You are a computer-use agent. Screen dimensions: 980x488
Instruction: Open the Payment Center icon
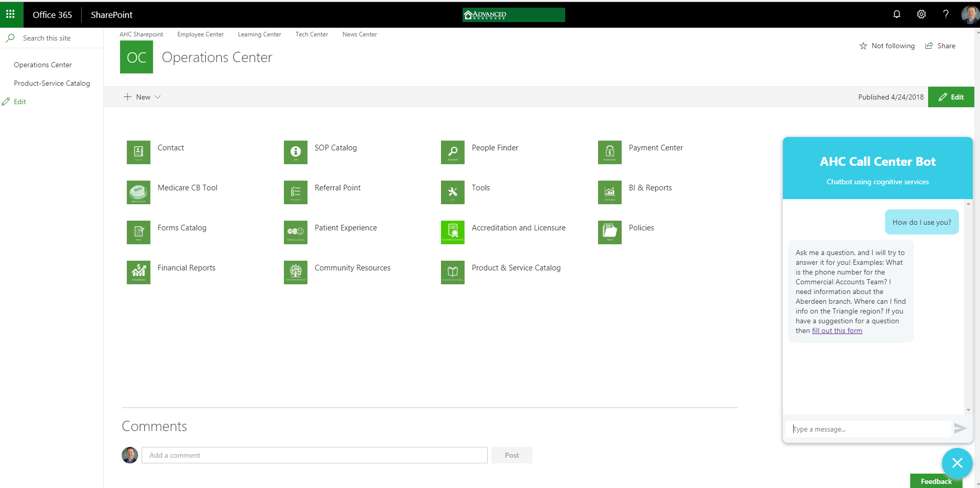pos(609,152)
